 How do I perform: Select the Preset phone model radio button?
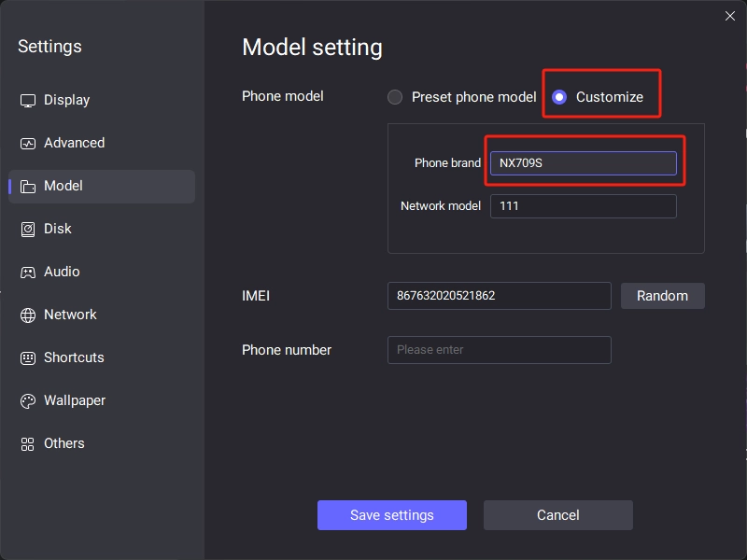(394, 97)
